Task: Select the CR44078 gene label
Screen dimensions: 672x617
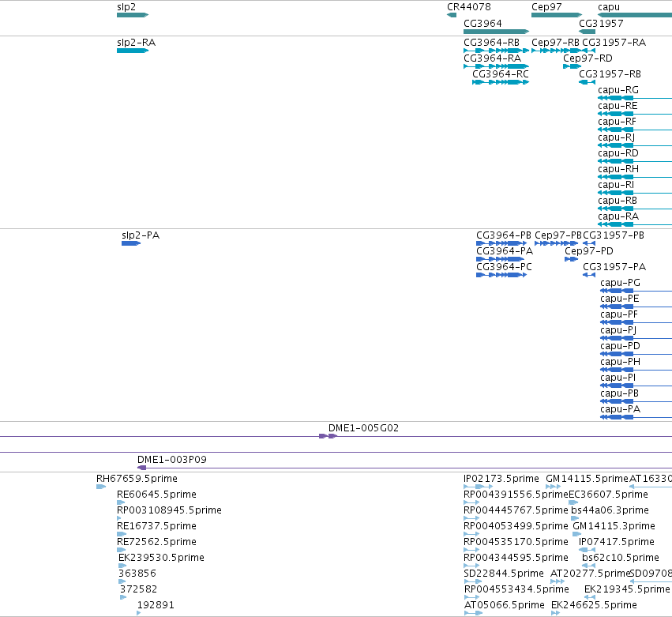Action: [x=469, y=7]
